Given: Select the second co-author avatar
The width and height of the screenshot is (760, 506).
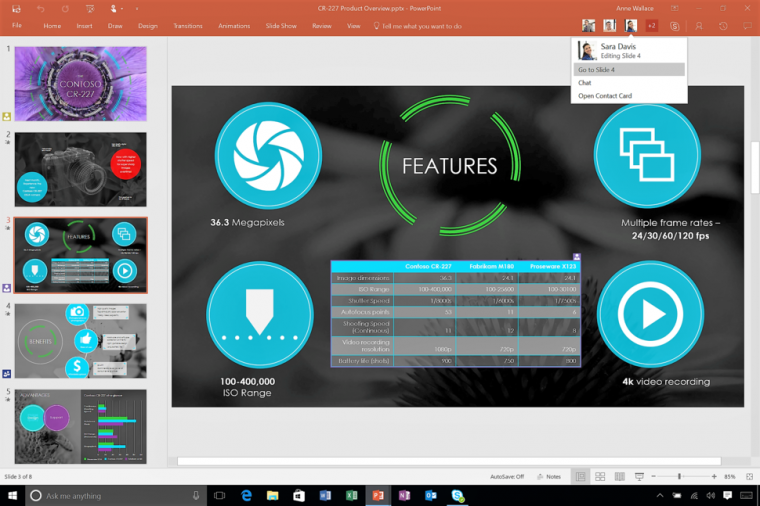Looking at the screenshot, I should 610,26.
